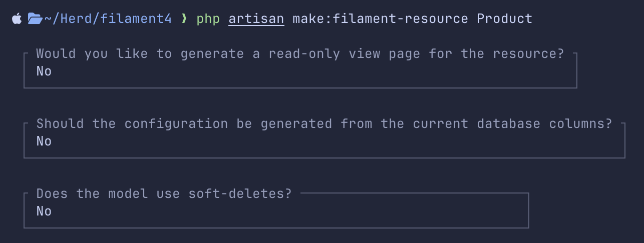The height and width of the screenshot is (243, 644).
Task: Click the Apple logo icon in prompt
Action: (x=17, y=19)
